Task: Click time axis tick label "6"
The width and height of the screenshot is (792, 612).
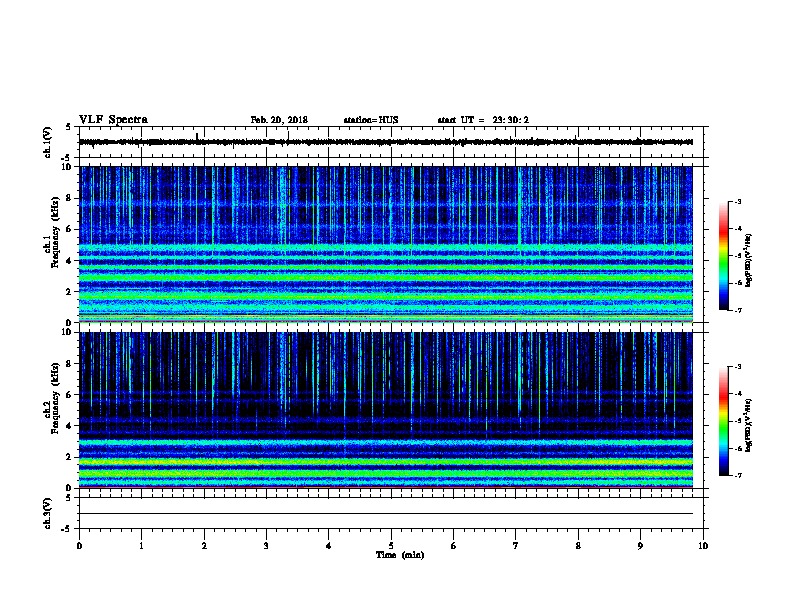Action: 454,546
